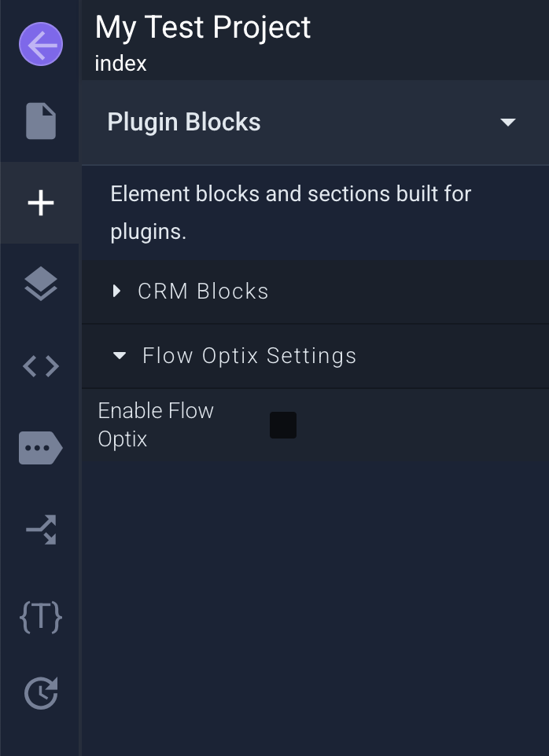Click the Enable Flow Optix label
The width and height of the screenshot is (549, 756).
(155, 424)
